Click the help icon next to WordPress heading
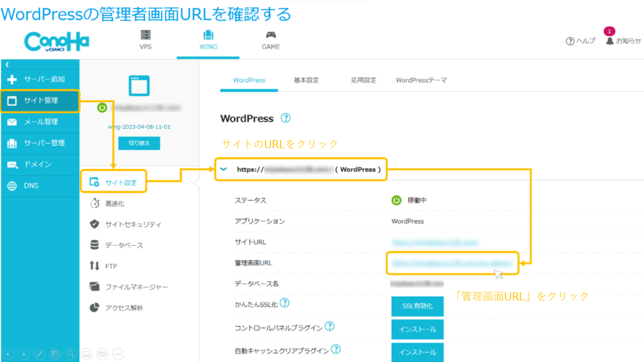 click(286, 118)
